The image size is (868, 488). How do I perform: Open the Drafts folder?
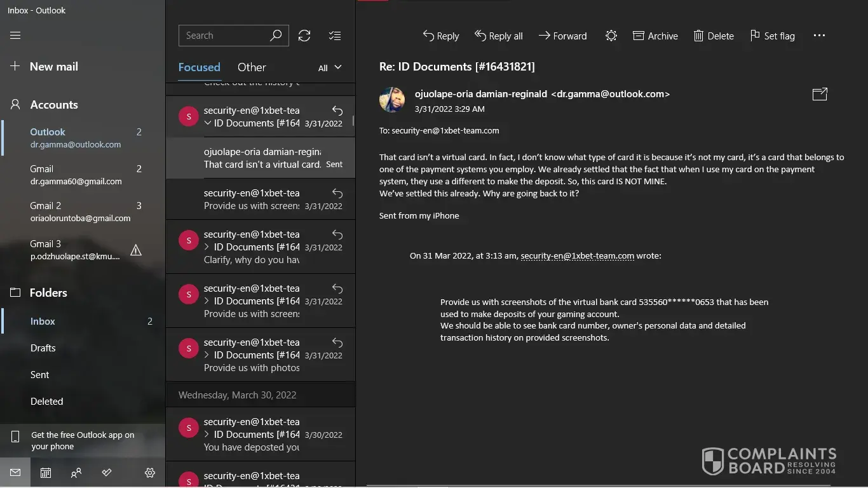pyautogui.click(x=43, y=348)
